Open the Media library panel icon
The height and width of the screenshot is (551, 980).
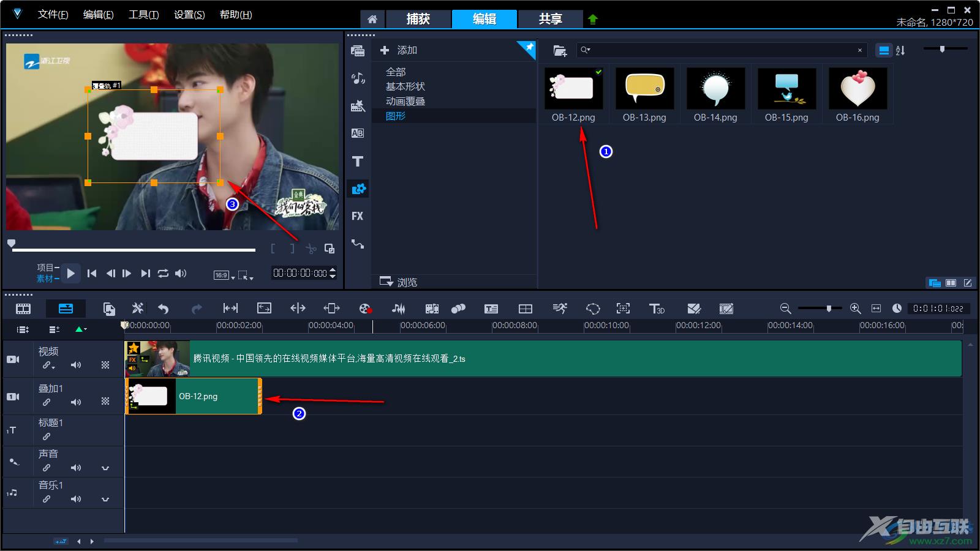pyautogui.click(x=358, y=51)
